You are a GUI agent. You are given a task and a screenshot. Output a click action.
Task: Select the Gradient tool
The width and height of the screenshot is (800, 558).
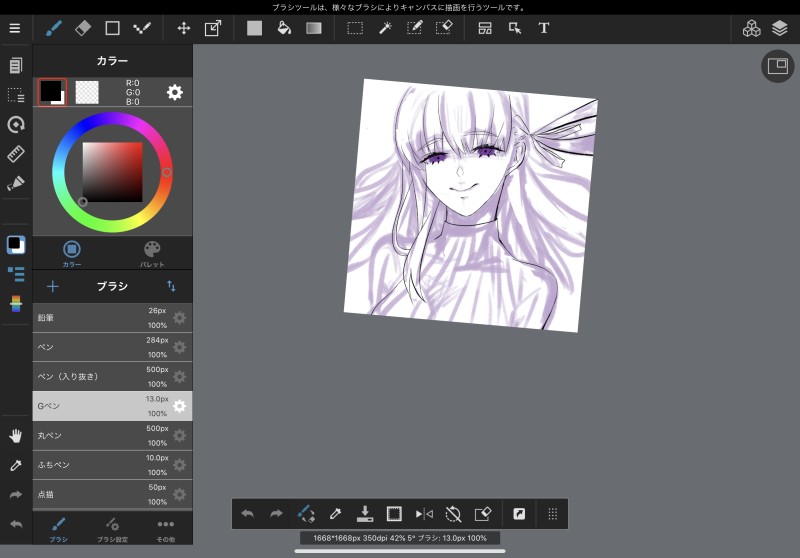pos(314,28)
